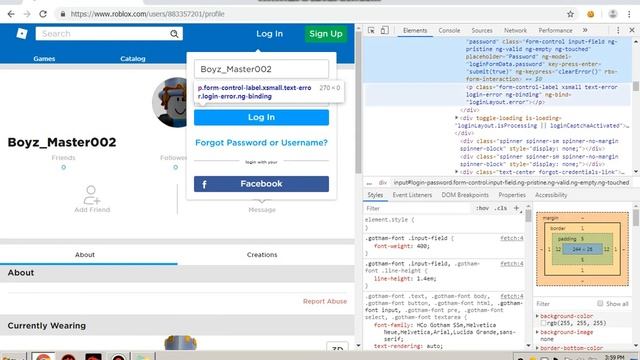Click the Message option on profile

click(x=262, y=210)
